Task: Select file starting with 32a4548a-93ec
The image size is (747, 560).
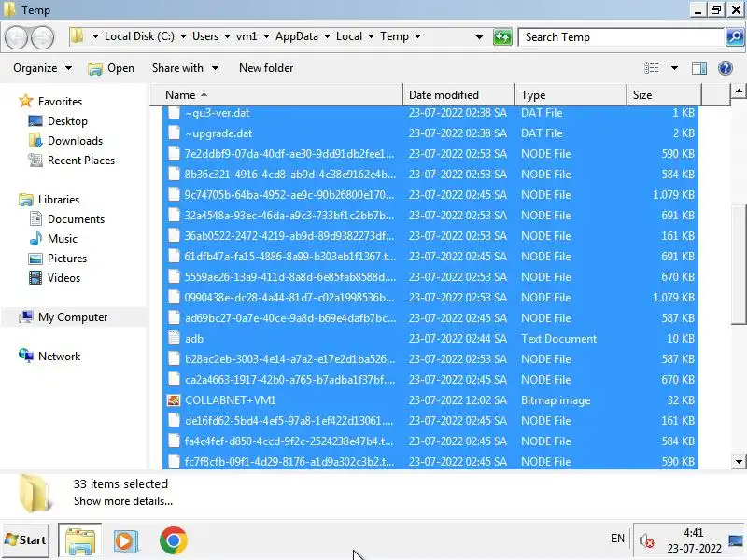Action: 289,216
